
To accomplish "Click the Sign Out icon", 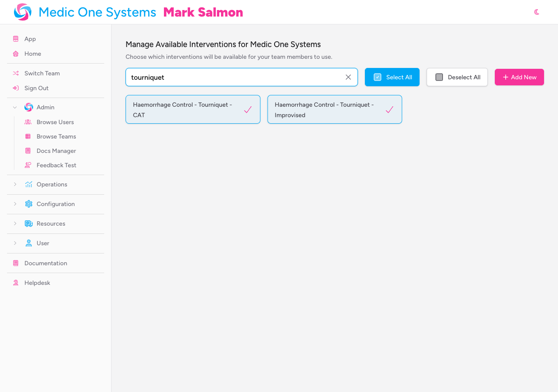I will pyautogui.click(x=16, y=88).
